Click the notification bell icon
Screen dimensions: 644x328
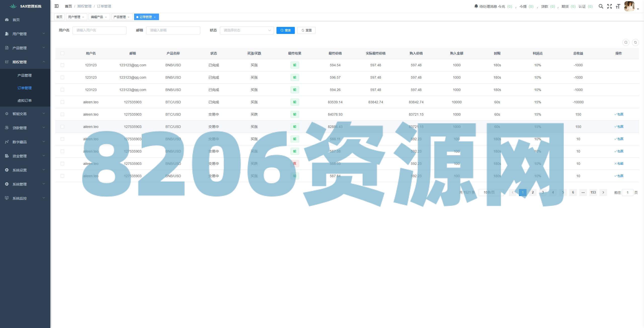click(x=476, y=6)
